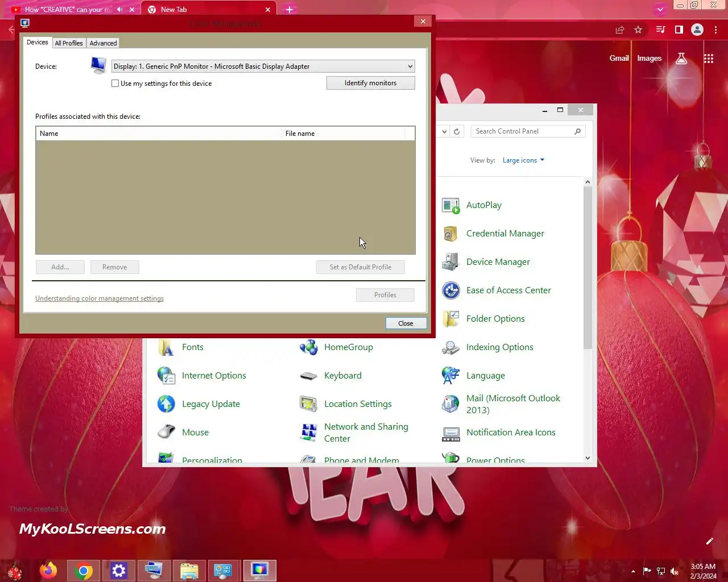Open Location Settings in Control Panel
728x582 pixels.
point(346,404)
